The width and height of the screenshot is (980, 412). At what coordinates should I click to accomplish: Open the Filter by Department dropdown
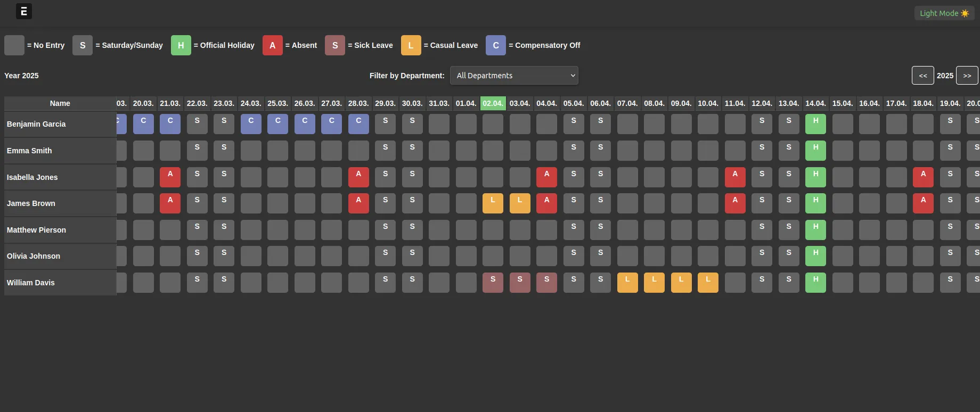514,76
